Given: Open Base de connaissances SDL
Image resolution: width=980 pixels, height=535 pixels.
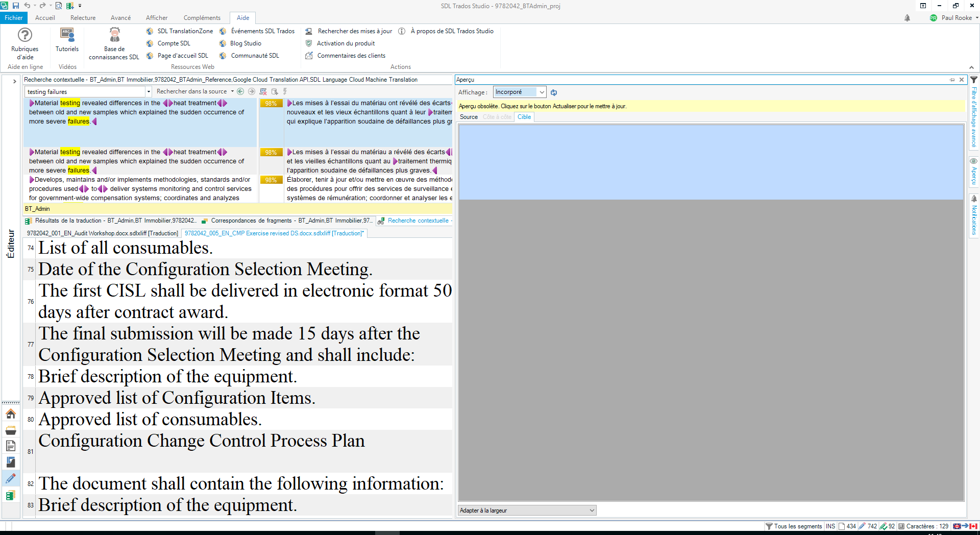Looking at the screenshot, I should [114, 43].
